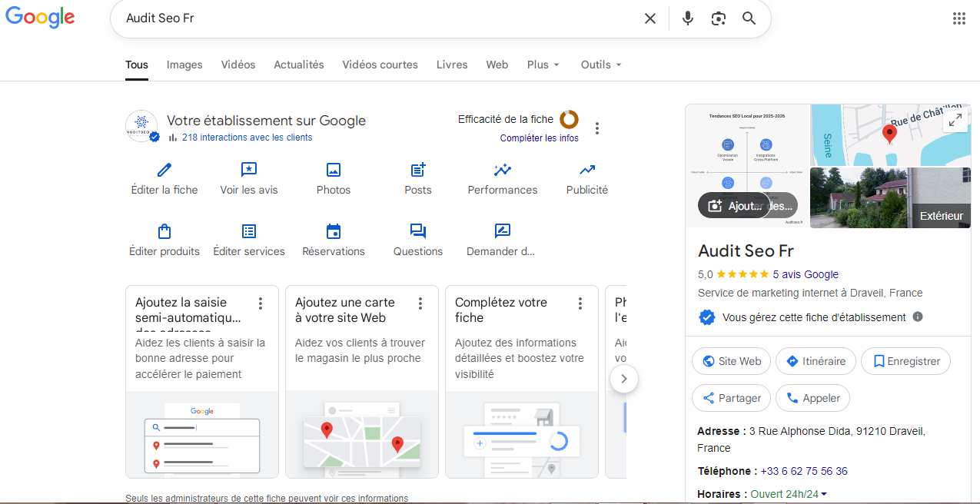Open Voir les avis star icon
The height and width of the screenshot is (504, 980).
point(249,170)
